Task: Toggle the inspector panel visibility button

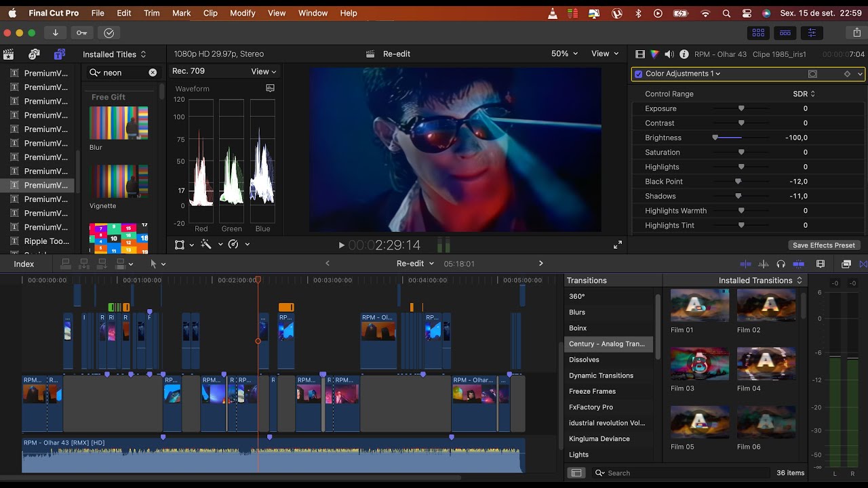Action: 811,33
